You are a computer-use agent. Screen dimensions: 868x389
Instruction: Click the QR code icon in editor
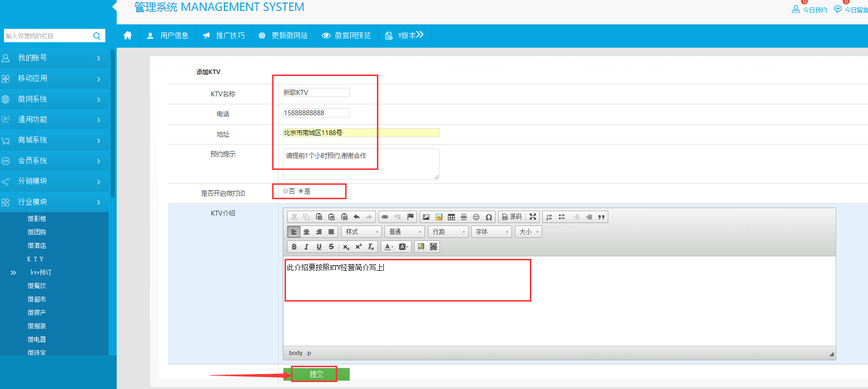[x=434, y=247]
